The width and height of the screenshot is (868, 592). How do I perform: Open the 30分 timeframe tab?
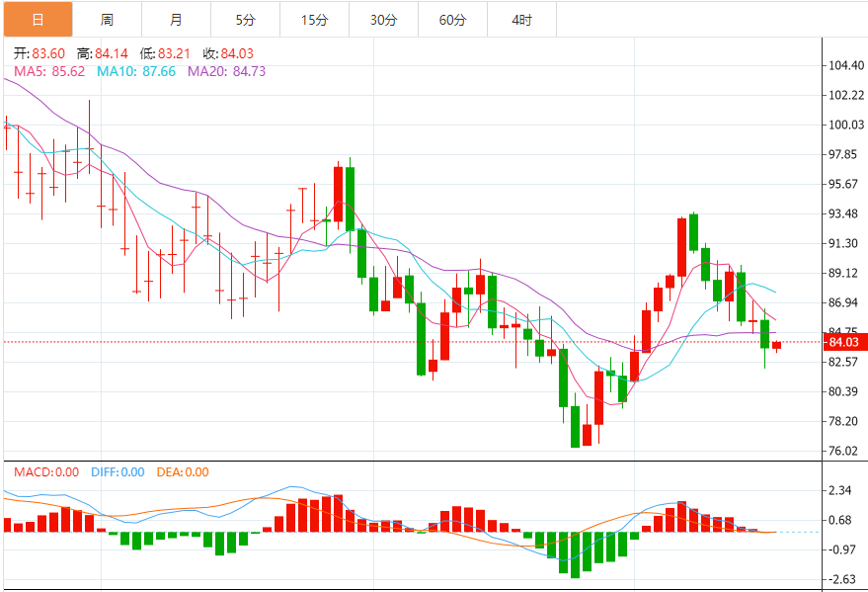383,20
